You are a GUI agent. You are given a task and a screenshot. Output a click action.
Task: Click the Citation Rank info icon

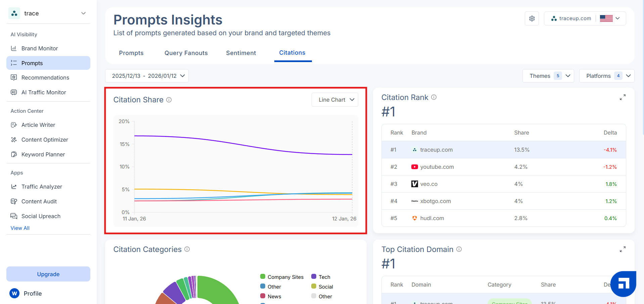(x=434, y=97)
